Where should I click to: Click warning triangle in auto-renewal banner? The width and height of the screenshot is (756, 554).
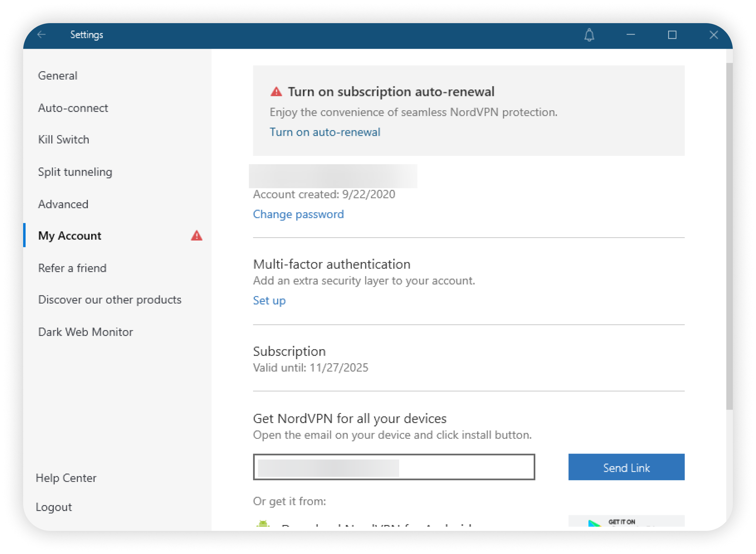(x=276, y=92)
